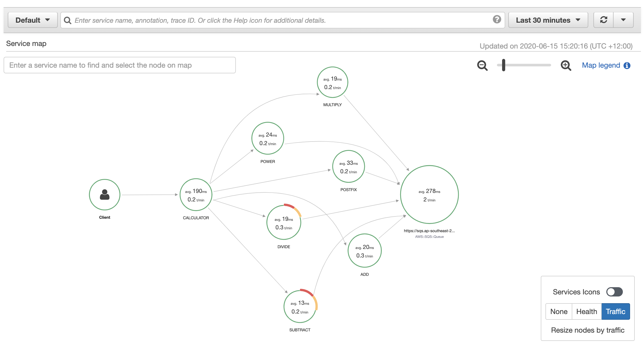Click the refresh arrows icon

click(x=603, y=20)
